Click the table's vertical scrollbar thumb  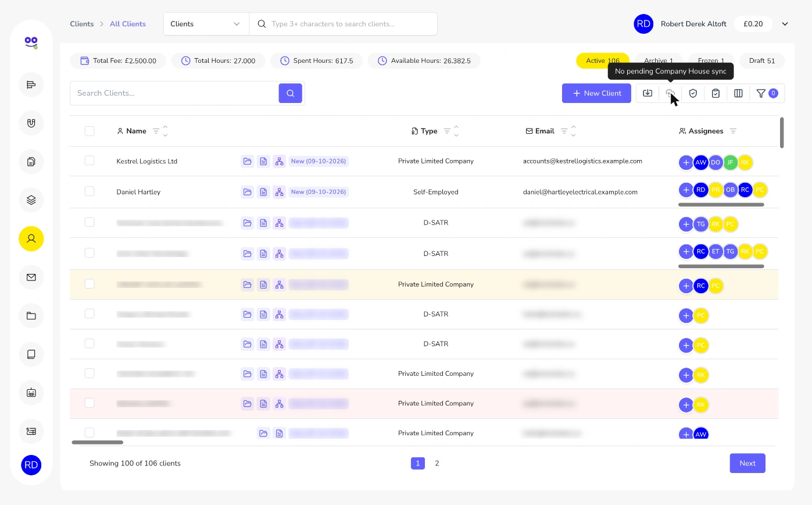pos(782,133)
